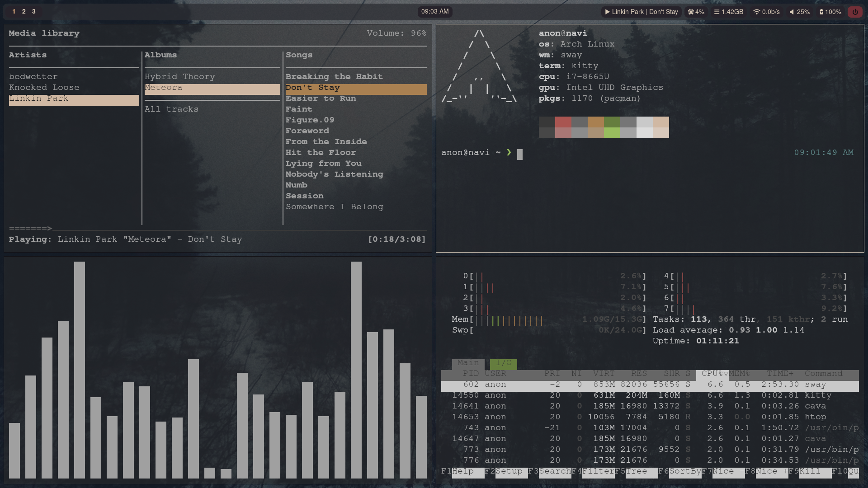
Task: Select All tracks entry
Action: (x=212, y=109)
